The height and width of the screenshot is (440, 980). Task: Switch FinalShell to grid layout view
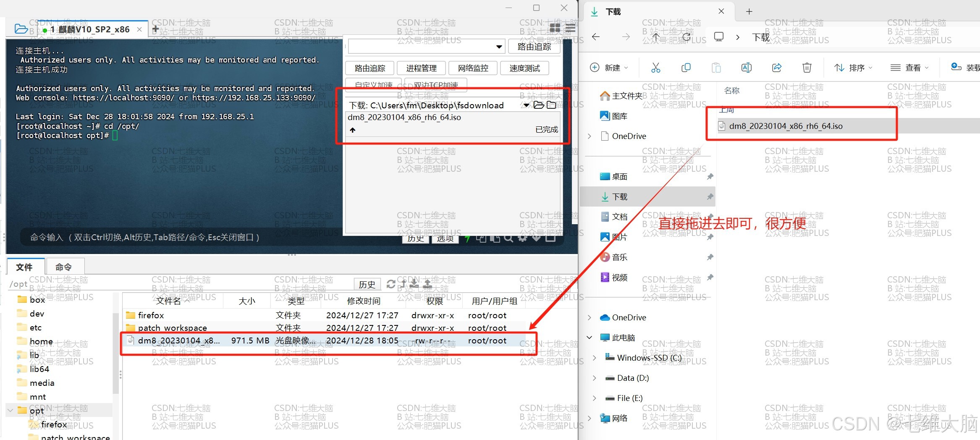pos(555,28)
